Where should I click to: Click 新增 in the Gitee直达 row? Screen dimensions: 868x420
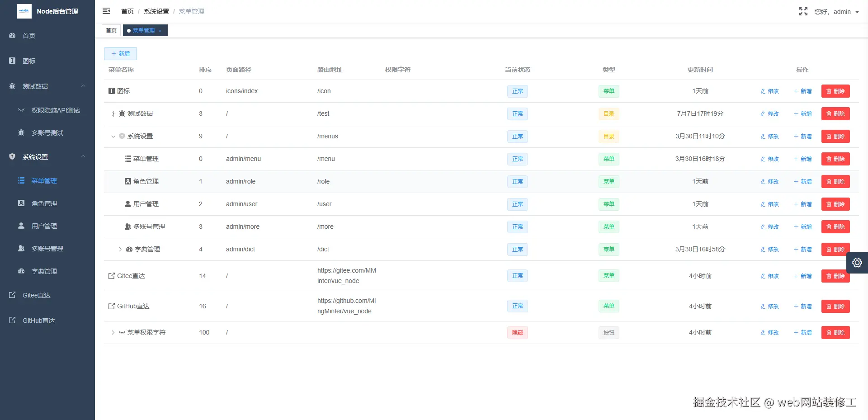coord(802,276)
